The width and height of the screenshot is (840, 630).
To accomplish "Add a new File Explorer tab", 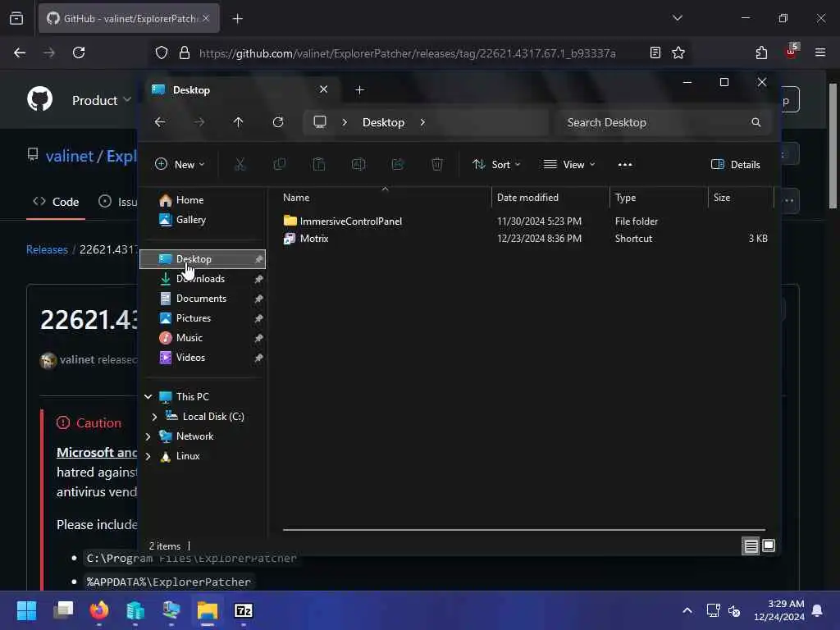I will point(359,90).
